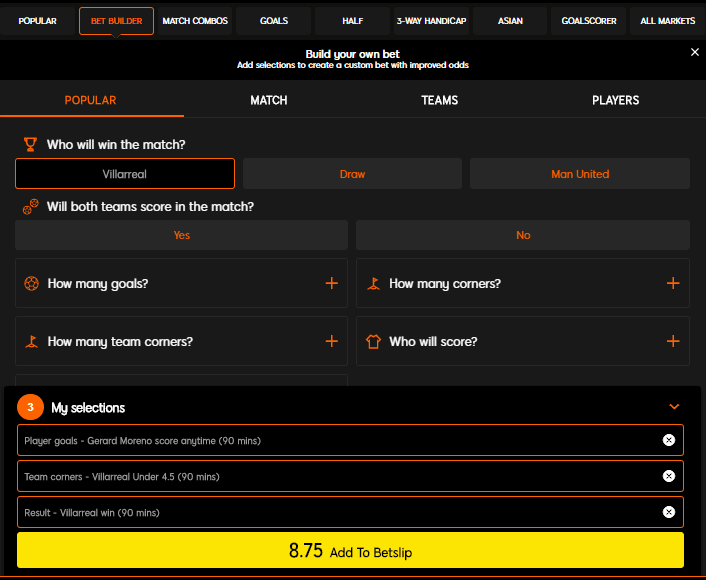Pick Man United to win the match

[x=580, y=174]
